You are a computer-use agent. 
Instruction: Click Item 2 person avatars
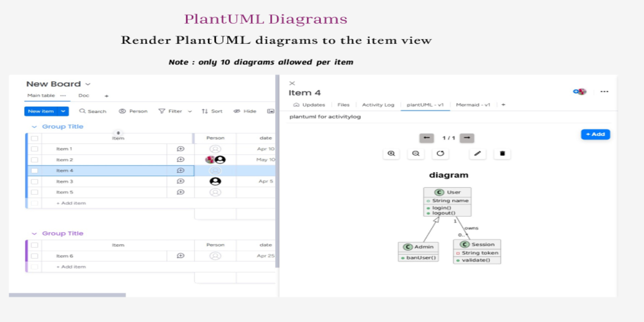click(x=215, y=160)
